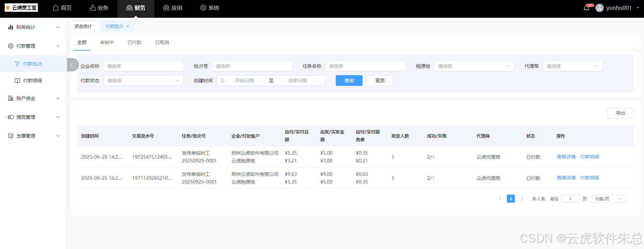Click the 云虎灵工宝 logo
This screenshot has height=249, width=644.
pyautogui.click(x=21, y=8)
